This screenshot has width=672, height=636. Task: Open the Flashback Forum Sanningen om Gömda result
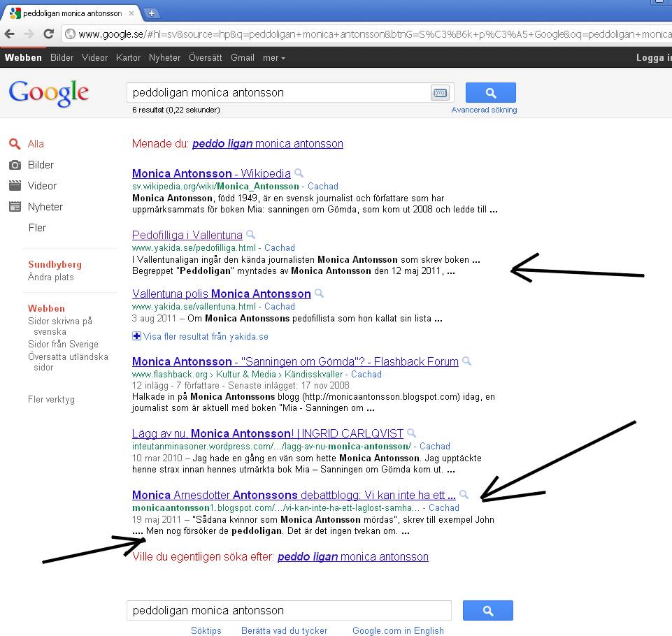pos(295,361)
